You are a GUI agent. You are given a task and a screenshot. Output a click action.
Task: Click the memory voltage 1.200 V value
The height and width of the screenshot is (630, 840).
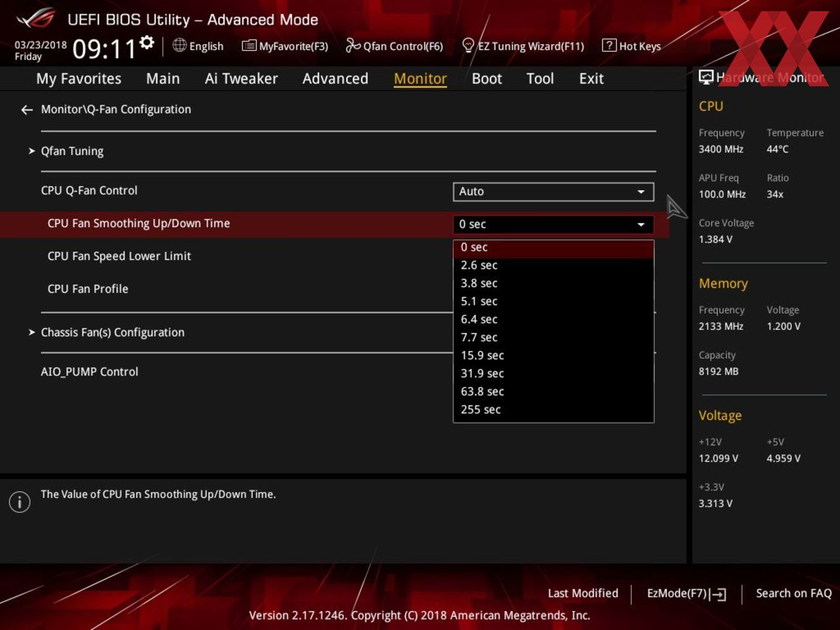click(x=784, y=326)
